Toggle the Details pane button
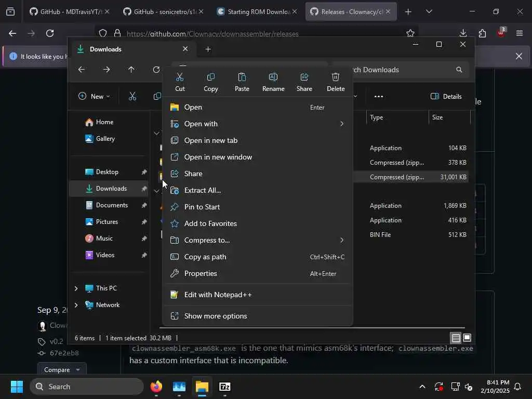532x399 pixels. point(446,96)
